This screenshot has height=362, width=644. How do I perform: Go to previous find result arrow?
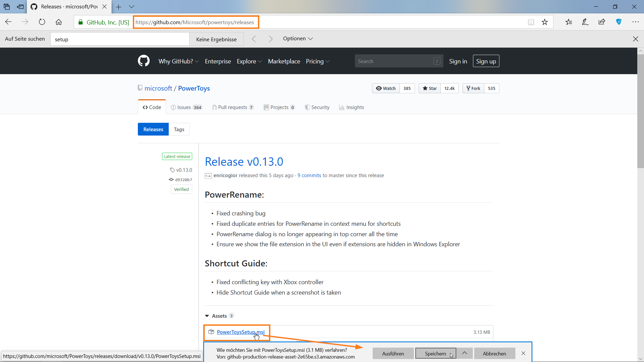coord(254,39)
